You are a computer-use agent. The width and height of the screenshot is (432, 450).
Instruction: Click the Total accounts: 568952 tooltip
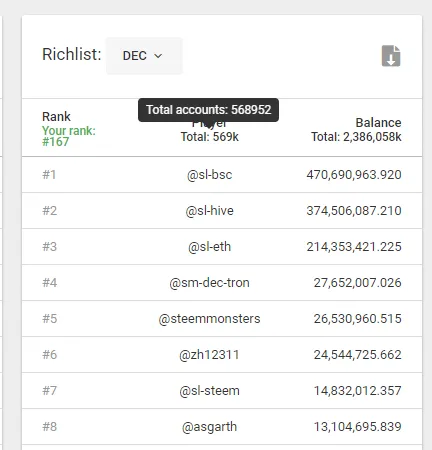coord(208,110)
